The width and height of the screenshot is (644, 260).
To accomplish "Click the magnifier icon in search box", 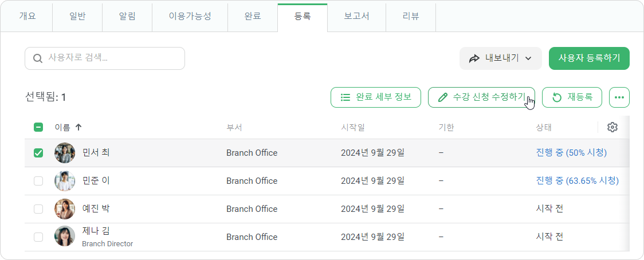I will [x=38, y=58].
